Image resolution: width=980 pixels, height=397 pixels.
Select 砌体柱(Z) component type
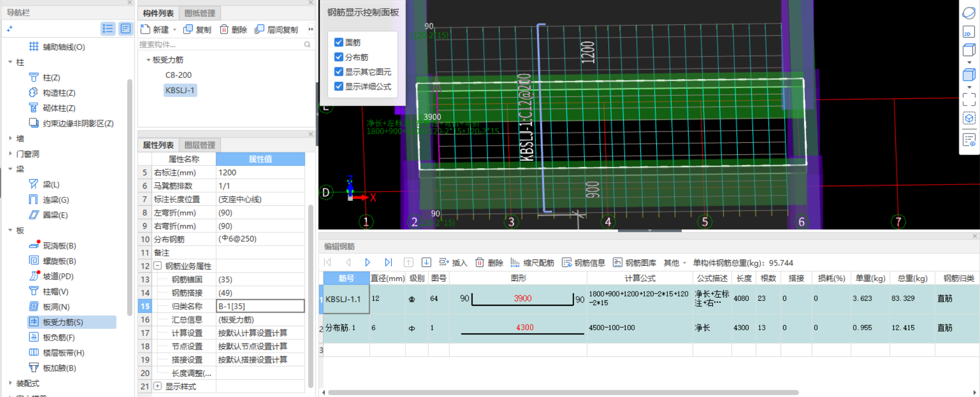pos(52,108)
